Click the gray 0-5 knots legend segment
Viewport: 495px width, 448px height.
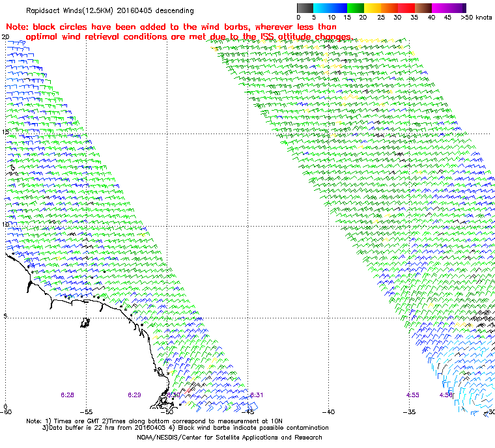[x=305, y=8]
